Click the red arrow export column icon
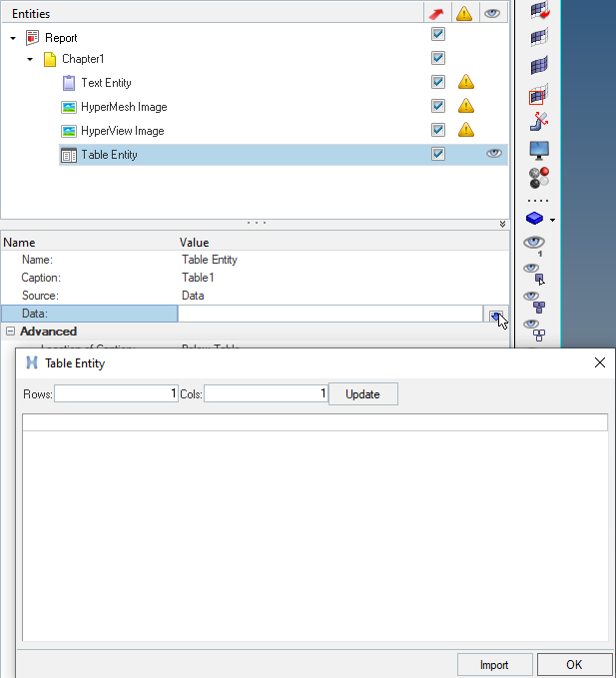Viewport: 616px width, 678px height. click(436, 14)
